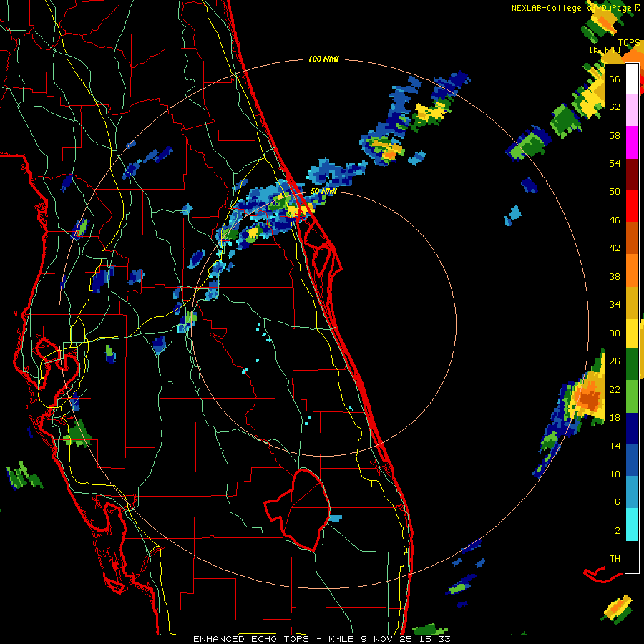Click the "100 NMI" range ring label
The width and height of the screenshot is (644, 644).
(323, 59)
